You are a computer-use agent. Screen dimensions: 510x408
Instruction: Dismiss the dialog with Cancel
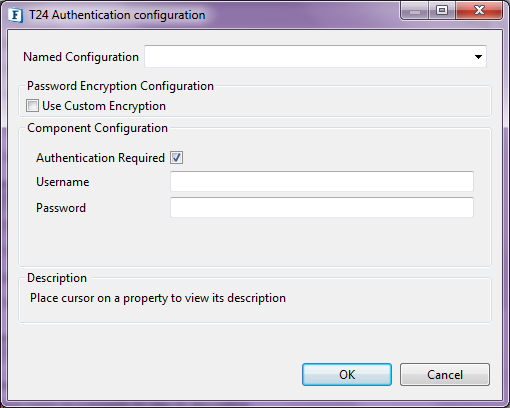click(x=445, y=375)
